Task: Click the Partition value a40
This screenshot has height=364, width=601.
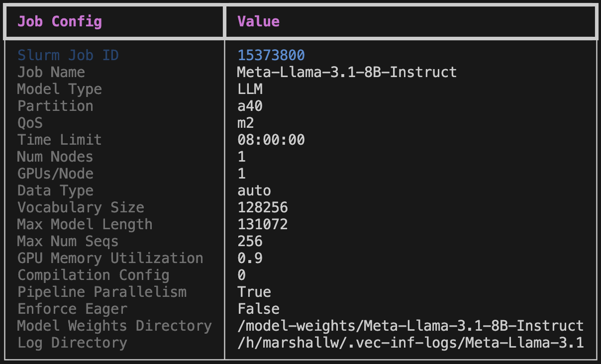Action: (x=250, y=106)
